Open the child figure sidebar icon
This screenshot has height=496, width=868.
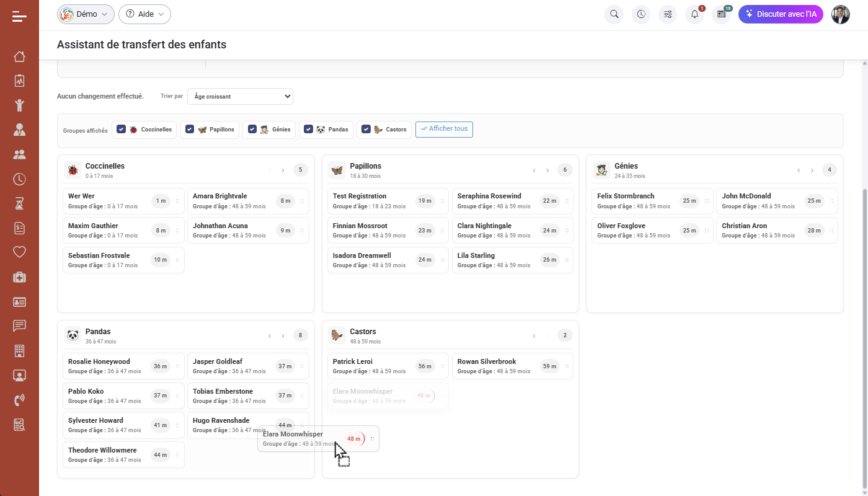click(x=19, y=105)
